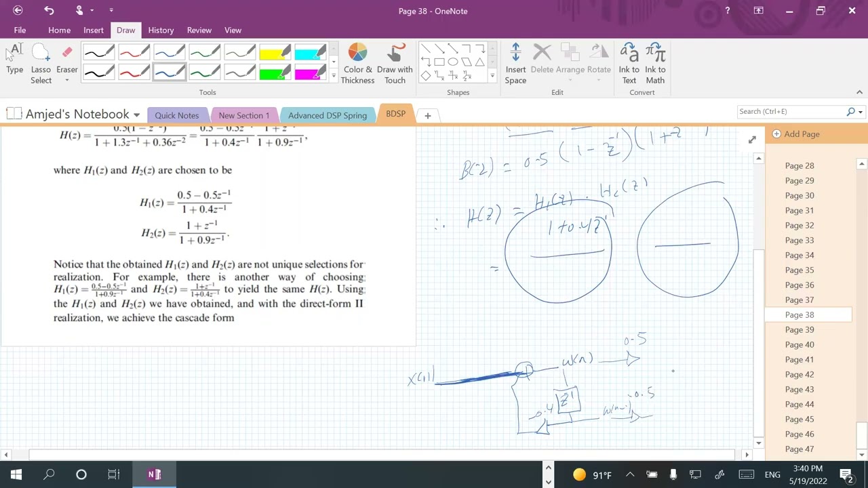The width and height of the screenshot is (868, 488).
Task: Choose the magenta highlighter
Action: pyautogui.click(x=311, y=72)
